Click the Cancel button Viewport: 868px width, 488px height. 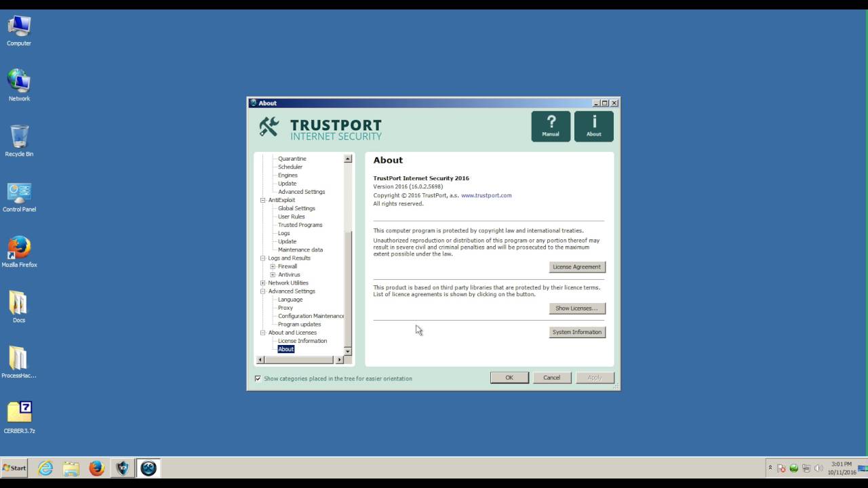click(x=552, y=378)
